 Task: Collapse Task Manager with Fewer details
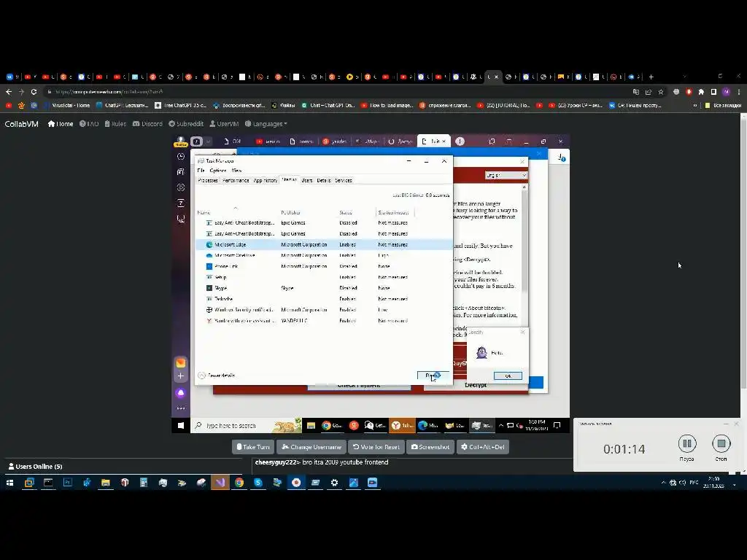click(x=216, y=376)
